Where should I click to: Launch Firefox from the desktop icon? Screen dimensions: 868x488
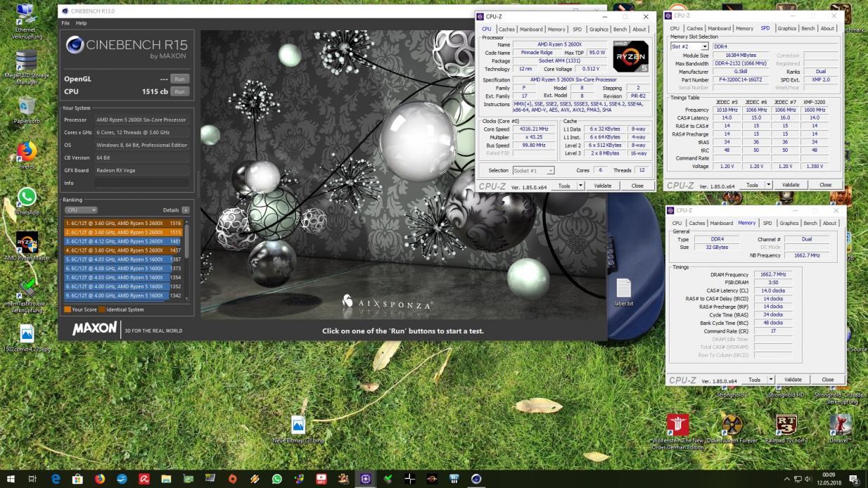pyautogui.click(x=27, y=155)
